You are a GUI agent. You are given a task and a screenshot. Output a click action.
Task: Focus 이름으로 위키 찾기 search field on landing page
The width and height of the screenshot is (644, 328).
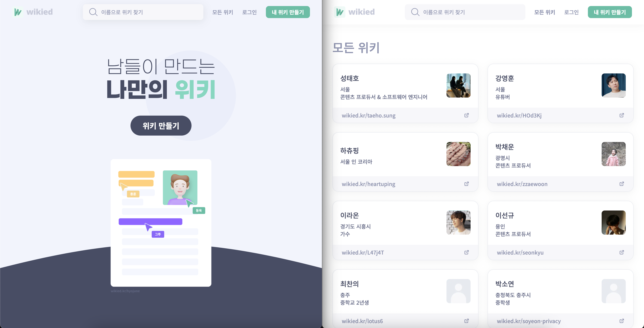pos(143,12)
